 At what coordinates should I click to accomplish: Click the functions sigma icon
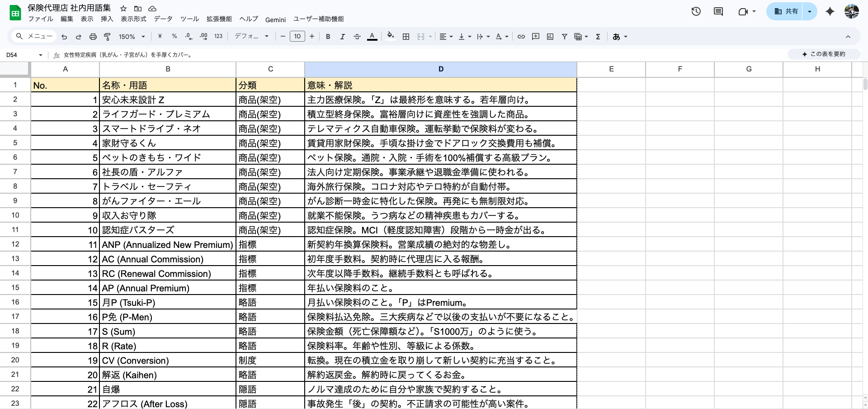coord(598,37)
